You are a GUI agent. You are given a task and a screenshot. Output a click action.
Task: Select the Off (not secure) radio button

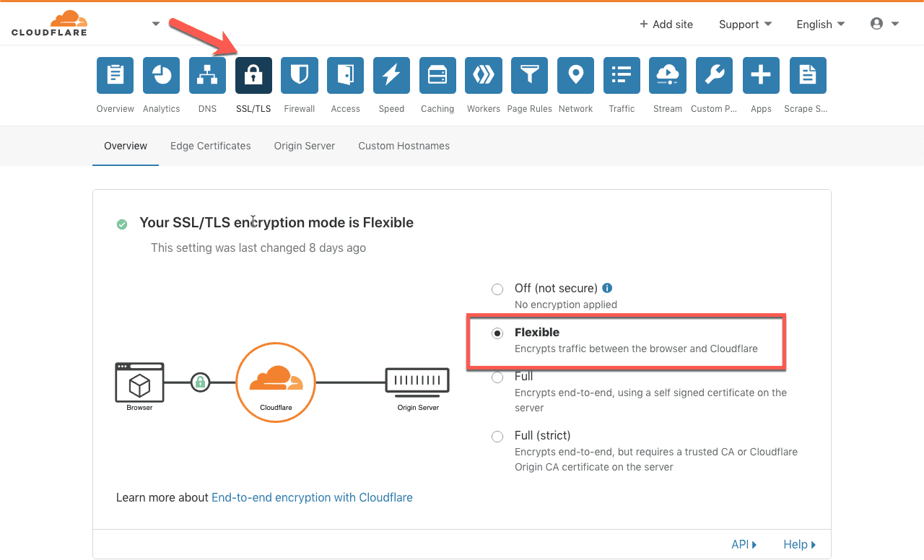click(497, 289)
